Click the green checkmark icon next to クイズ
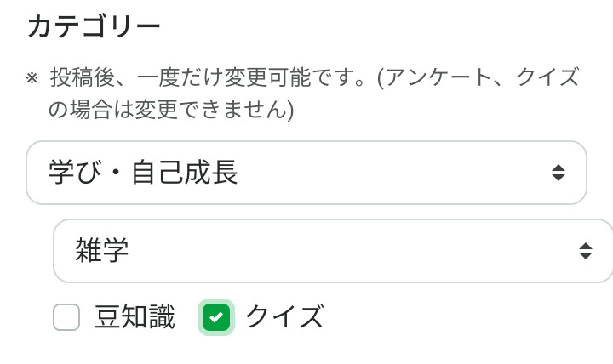Image resolution: width=613 pixels, height=364 pixels. coord(216,317)
